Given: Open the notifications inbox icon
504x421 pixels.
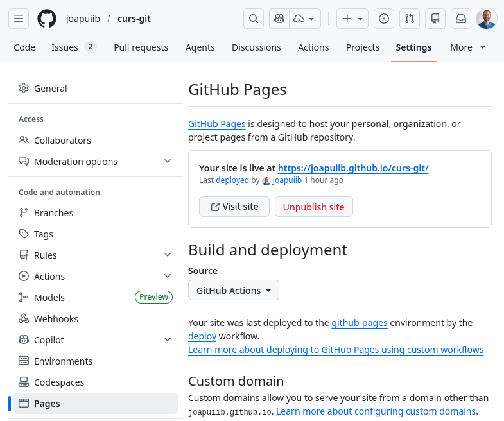Looking at the screenshot, I should [461, 19].
